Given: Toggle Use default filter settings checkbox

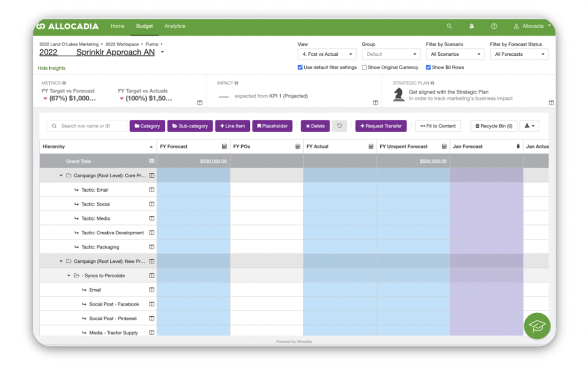Looking at the screenshot, I should (x=300, y=68).
